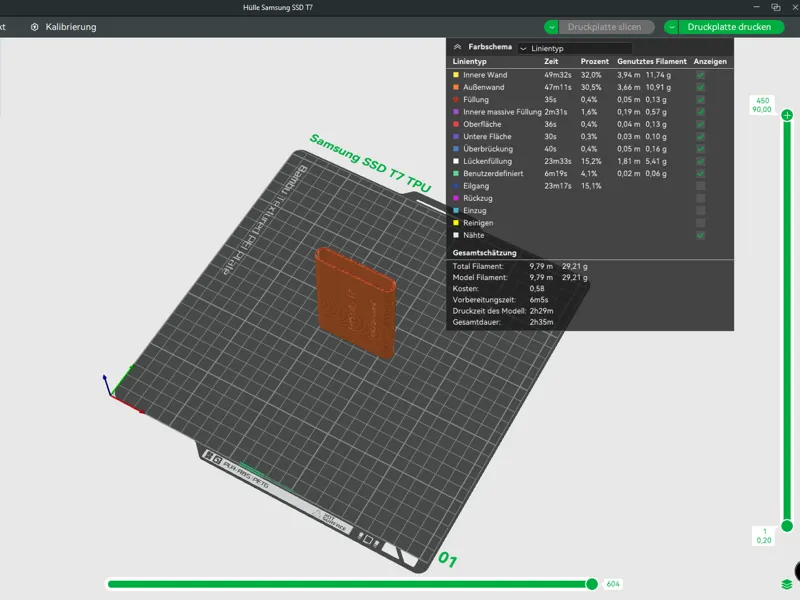800x600 pixels.
Task: Minimize the Hülle Samsung SSD T7 window
Action: (757, 7)
